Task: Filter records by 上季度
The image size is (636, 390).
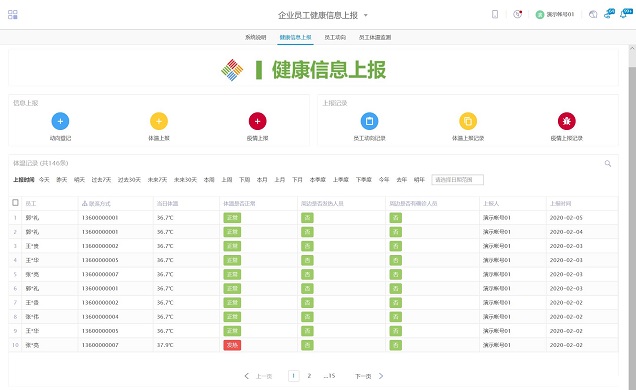Action: 341,180
